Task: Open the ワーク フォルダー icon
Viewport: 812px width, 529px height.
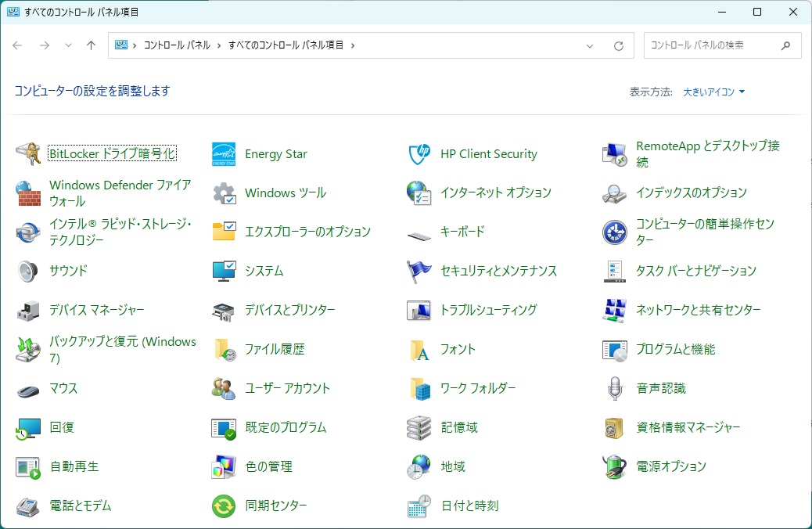Action: coord(419,388)
